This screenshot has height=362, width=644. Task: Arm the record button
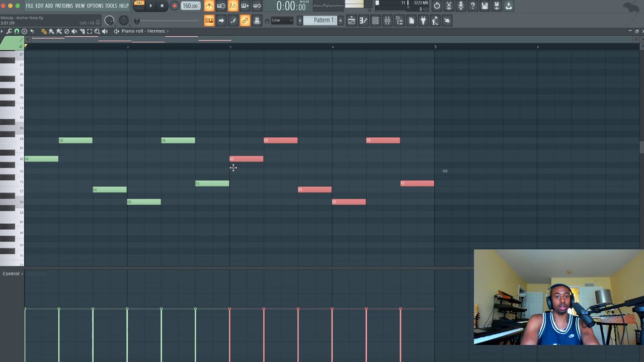coord(175,6)
